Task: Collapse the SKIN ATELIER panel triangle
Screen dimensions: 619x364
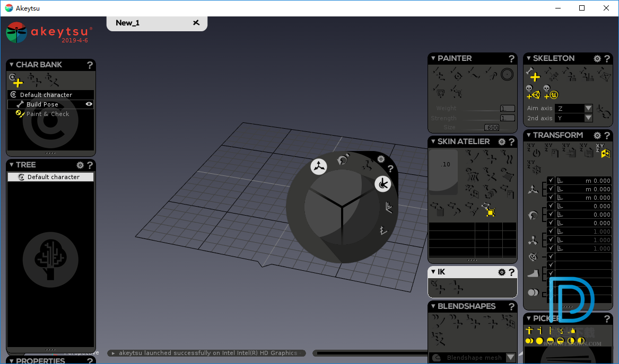Action: click(x=433, y=141)
